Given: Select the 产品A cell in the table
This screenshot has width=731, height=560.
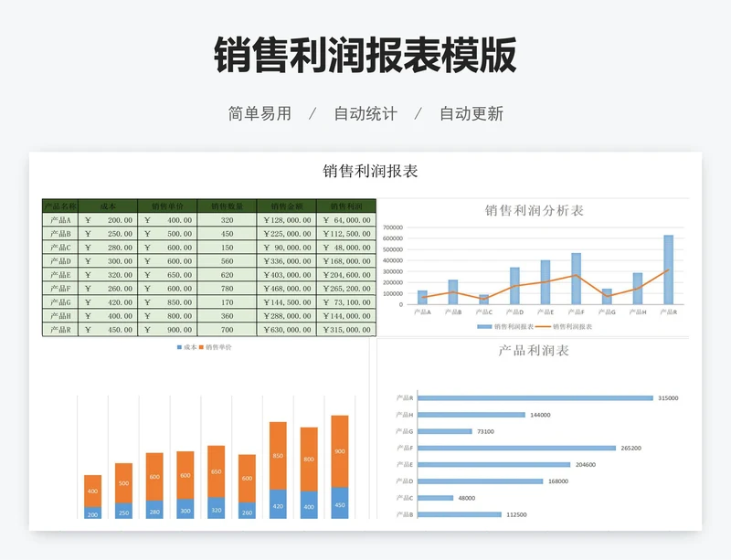Looking at the screenshot, I should coord(60,220).
